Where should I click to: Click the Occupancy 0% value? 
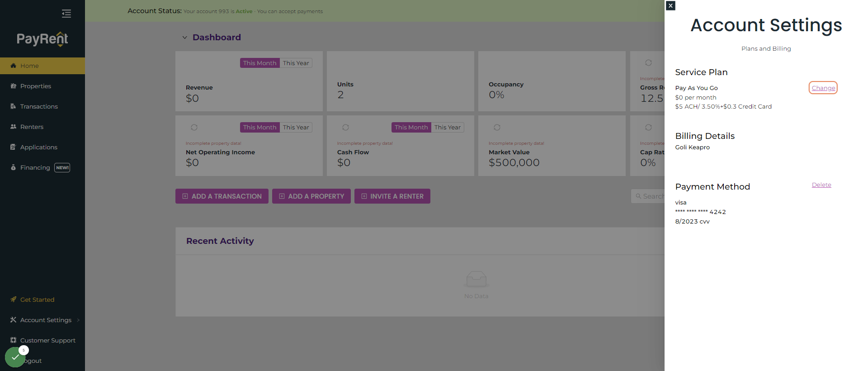(496, 95)
